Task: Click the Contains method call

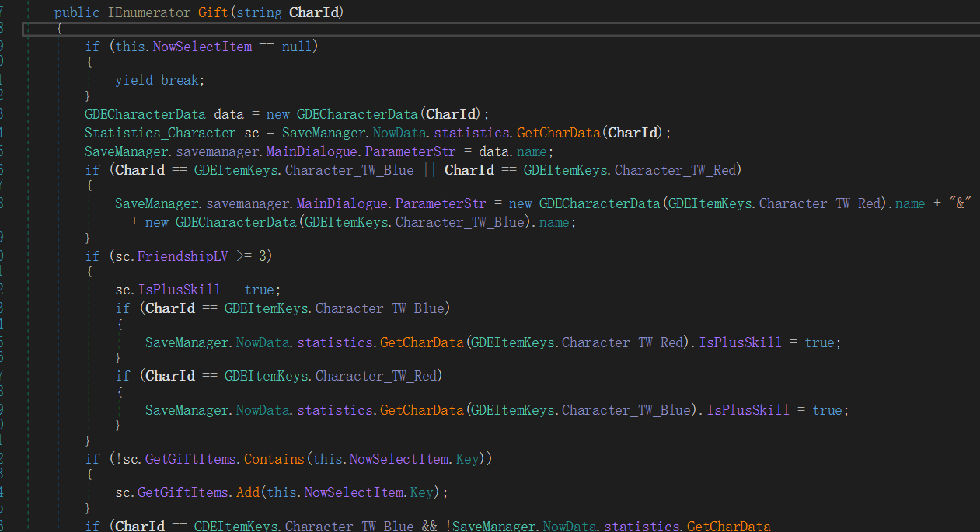Action: (x=274, y=459)
